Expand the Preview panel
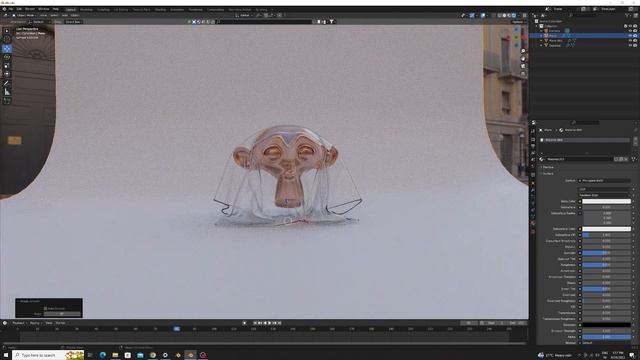 coord(547,167)
